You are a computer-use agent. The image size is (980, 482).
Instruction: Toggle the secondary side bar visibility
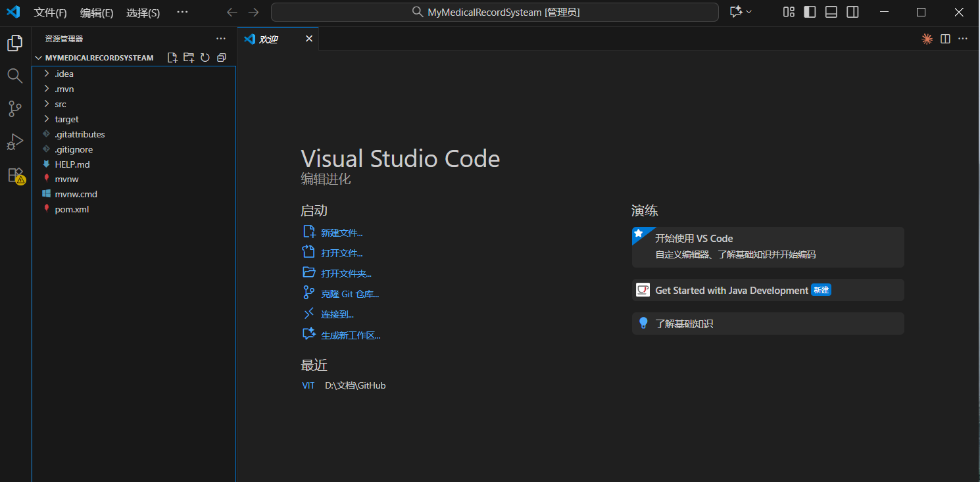click(x=852, y=12)
